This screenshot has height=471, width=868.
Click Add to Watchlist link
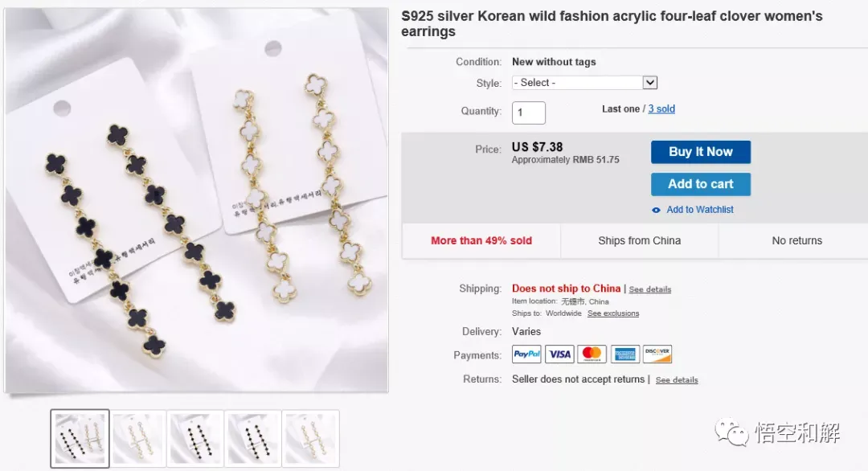coord(700,210)
